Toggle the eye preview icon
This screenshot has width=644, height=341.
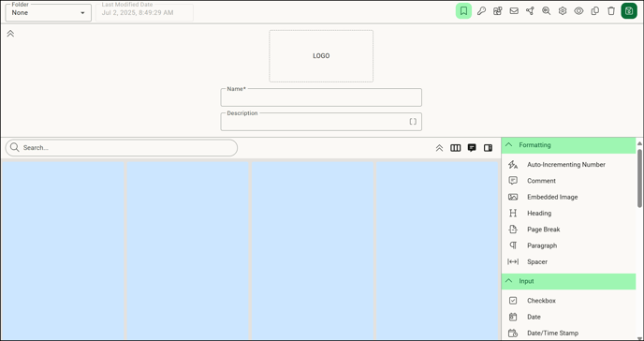(578, 11)
